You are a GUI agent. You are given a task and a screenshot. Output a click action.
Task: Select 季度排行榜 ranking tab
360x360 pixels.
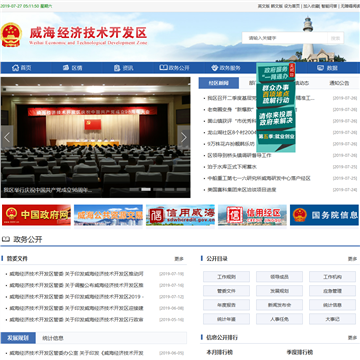coord(299,352)
